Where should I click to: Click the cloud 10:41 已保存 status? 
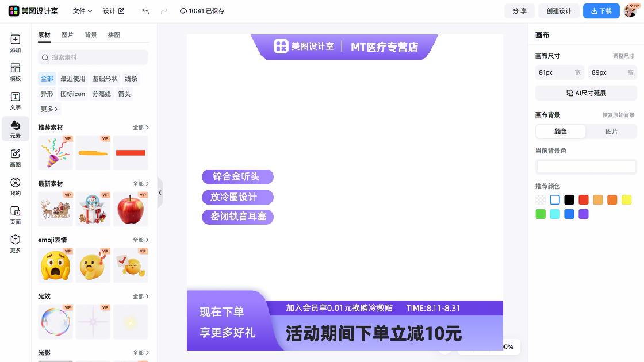pyautogui.click(x=202, y=11)
